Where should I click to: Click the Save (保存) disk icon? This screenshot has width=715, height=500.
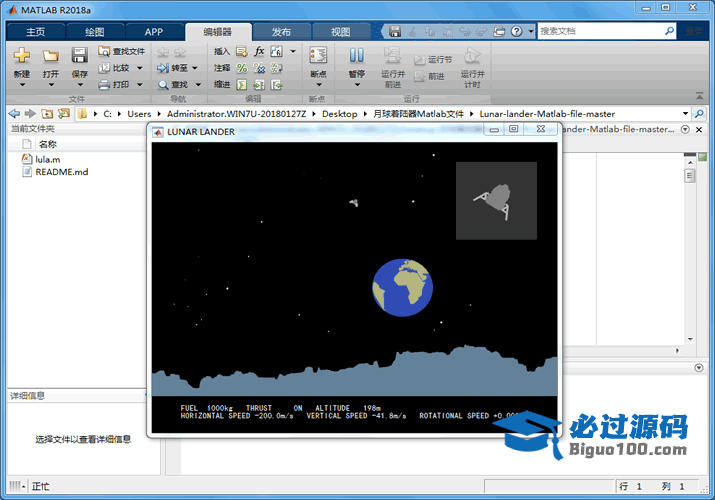coord(79,56)
